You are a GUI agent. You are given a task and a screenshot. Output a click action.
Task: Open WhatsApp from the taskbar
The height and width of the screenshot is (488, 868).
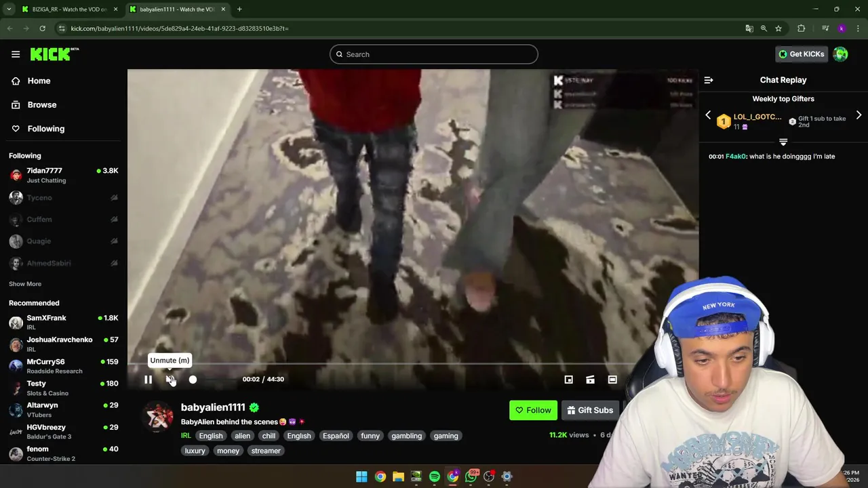471,476
